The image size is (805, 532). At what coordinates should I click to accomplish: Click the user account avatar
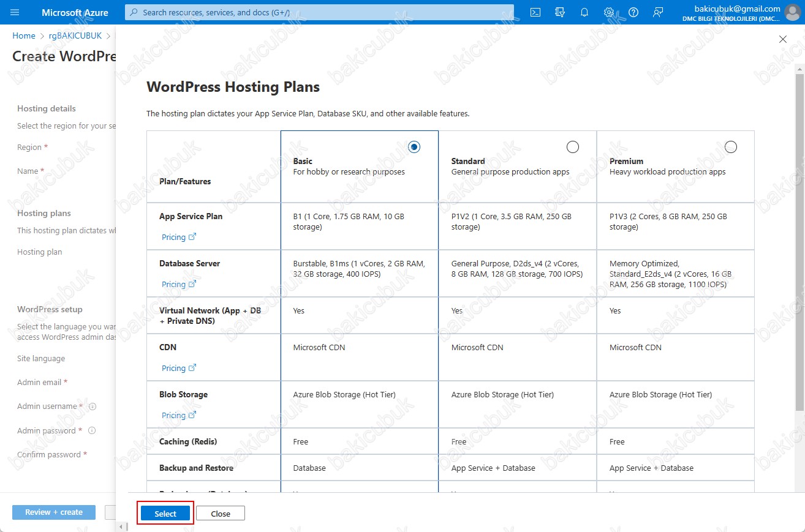click(x=794, y=13)
